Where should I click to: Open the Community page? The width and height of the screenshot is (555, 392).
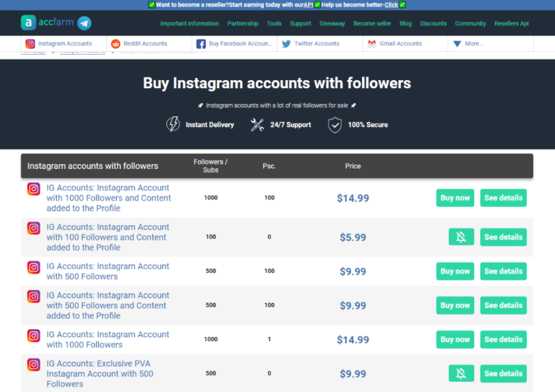coord(470,23)
